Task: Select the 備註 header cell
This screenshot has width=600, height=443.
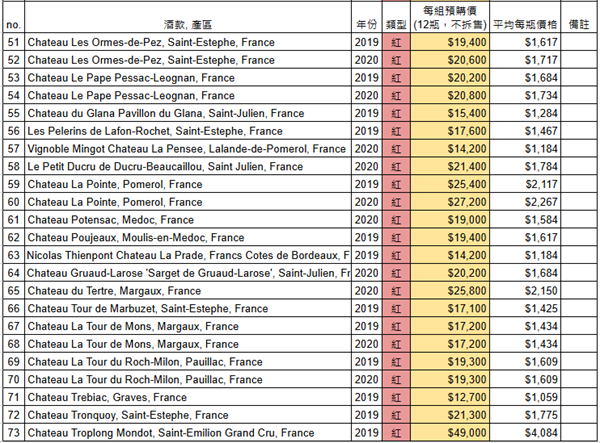Action: (x=579, y=18)
